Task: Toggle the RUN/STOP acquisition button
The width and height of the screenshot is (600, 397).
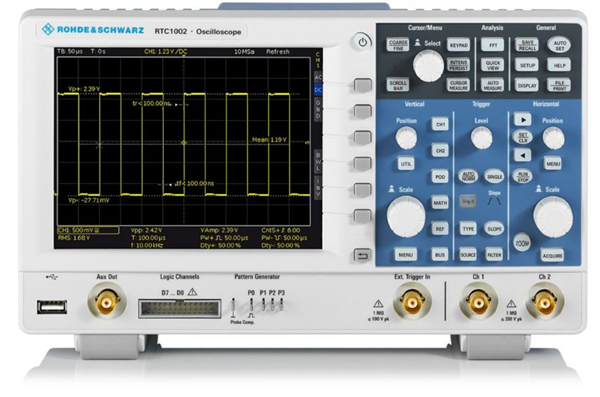Action: pyautogui.click(x=523, y=176)
